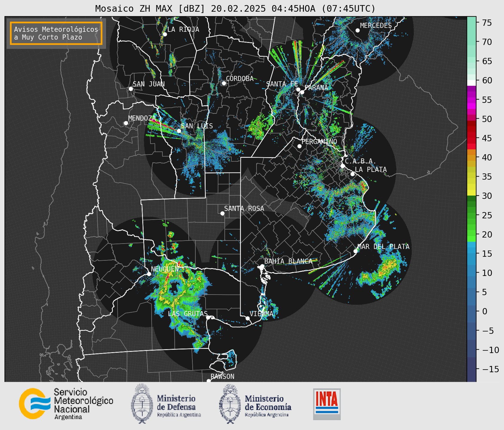The image size is (504, 430).
Task: Click the SANTA FE city marker dot
Action: (x=298, y=89)
